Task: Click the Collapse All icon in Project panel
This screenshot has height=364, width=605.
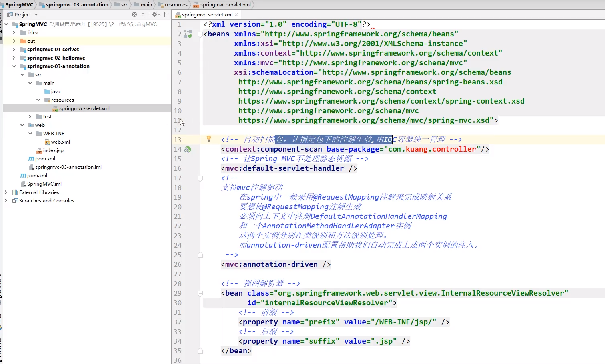Action: click(143, 14)
